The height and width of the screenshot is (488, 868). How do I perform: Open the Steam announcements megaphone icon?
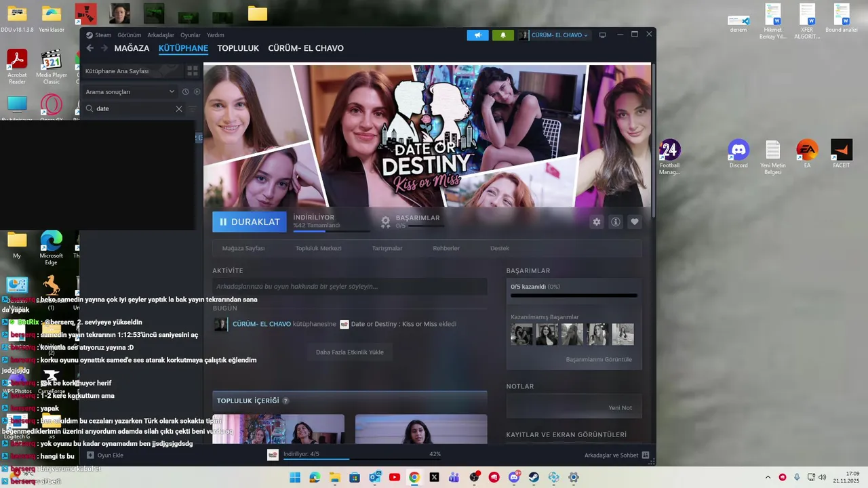click(477, 35)
